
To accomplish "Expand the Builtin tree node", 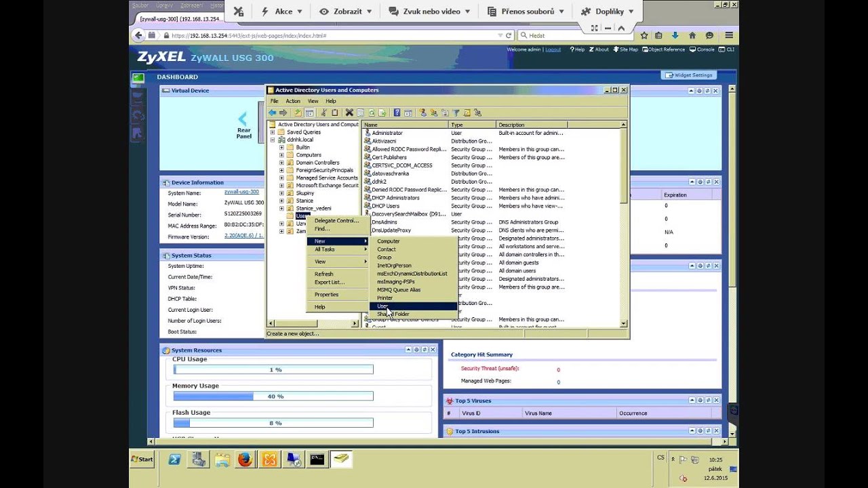I will [281, 147].
